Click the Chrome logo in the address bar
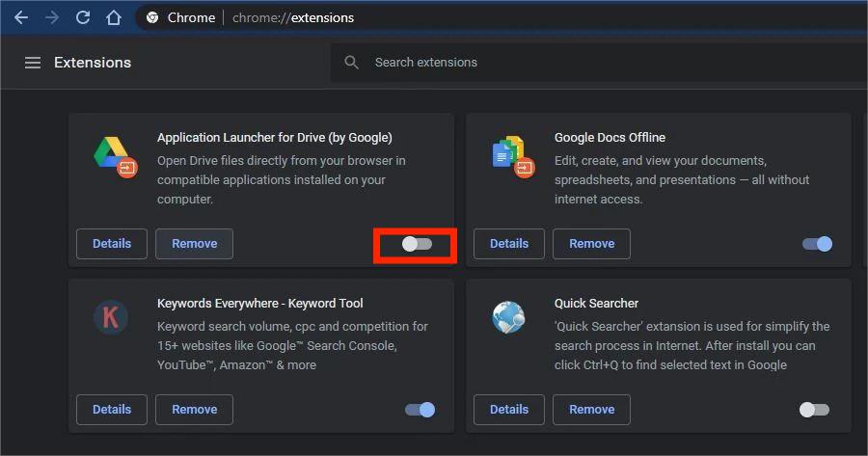The image size is (868, 456). tap(152, 17)
